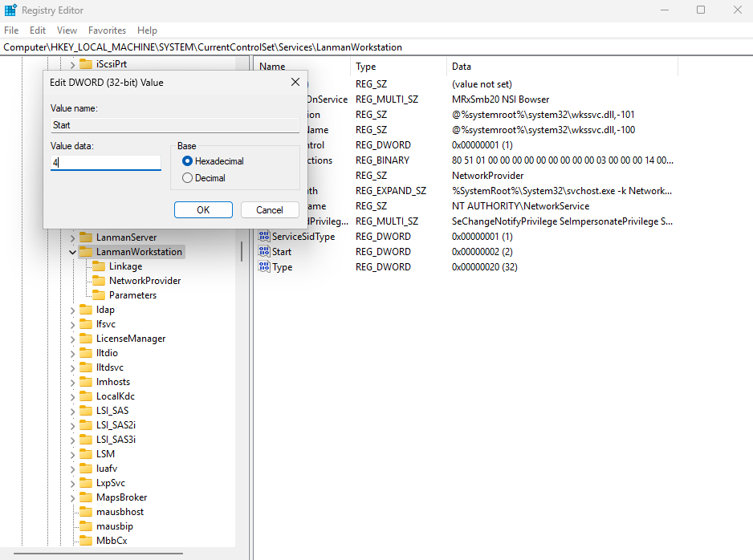The width and height of the screenshot is (753, 560).
Task: Click the LSI_SAS folder icon
Action: [86, 410]
